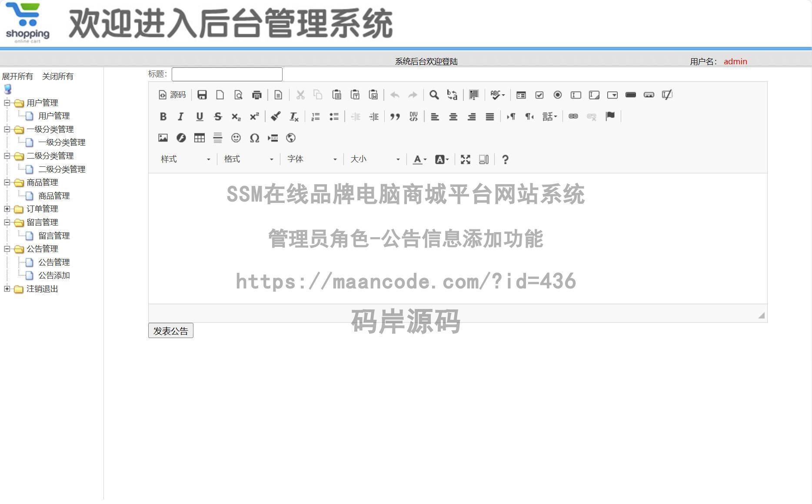
Task: Toggle italic formatting
Action: pyautogui.click(x=181, y=116)
